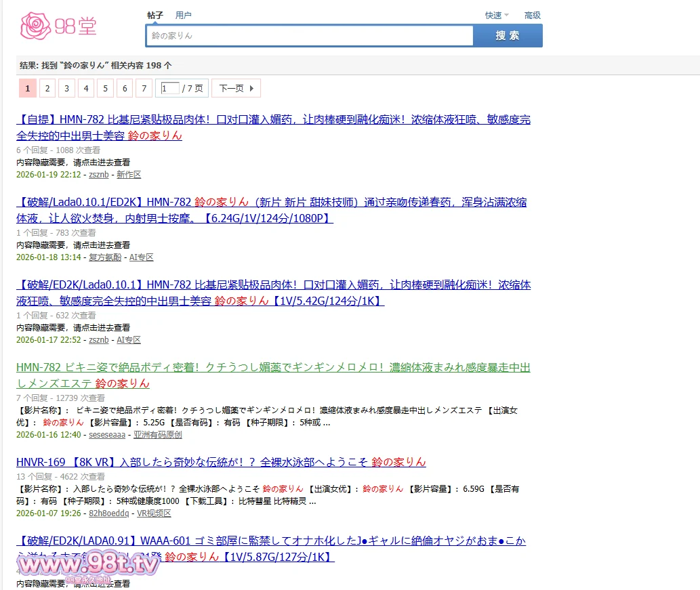Go to results page 6
This screenshot has height=590, width=700.
124,88
